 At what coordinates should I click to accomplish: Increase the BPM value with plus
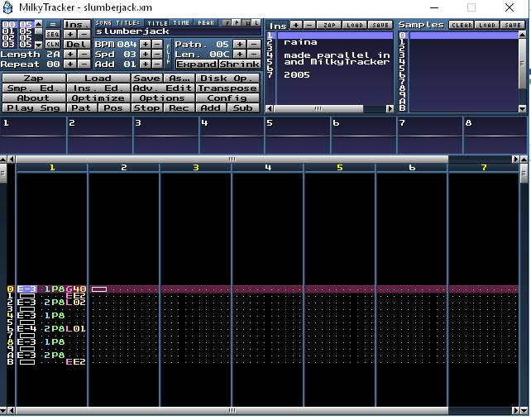pyautogui.click(x=146, y=45)
